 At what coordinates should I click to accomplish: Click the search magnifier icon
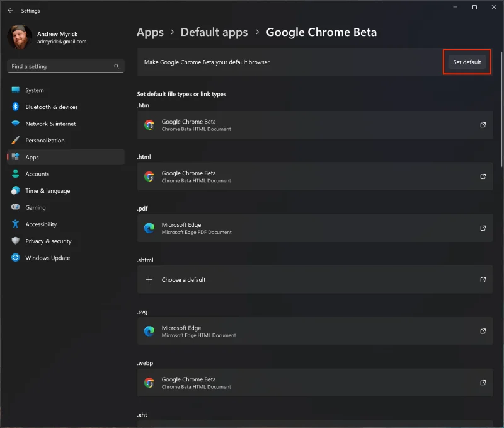pos(117,66)
